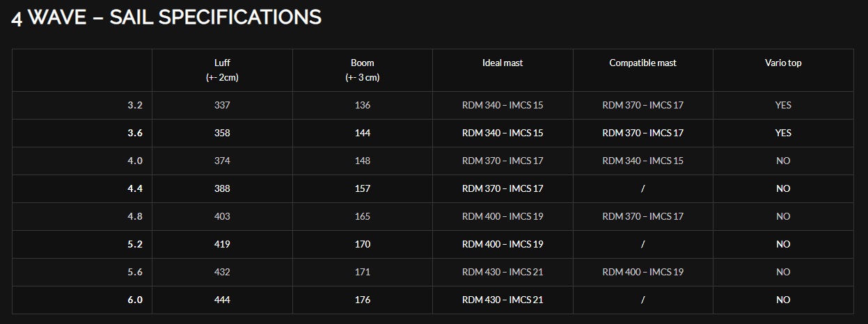Click the luff value 337
Viewport: 868px width, 324px height.
coord(222,105)
